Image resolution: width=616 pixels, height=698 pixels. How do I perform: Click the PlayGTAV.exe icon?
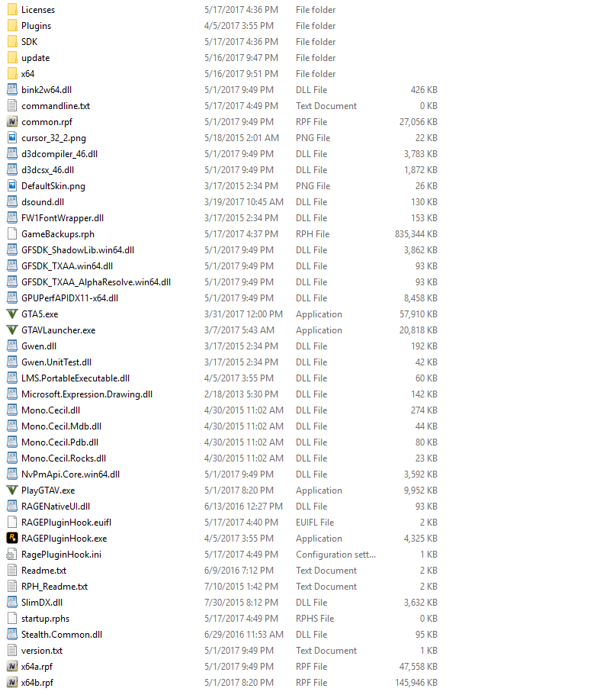12,490
